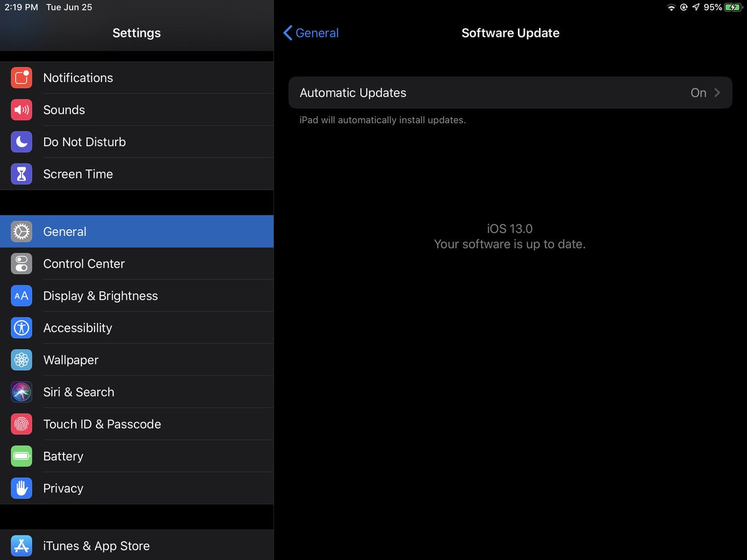Open Screen Time settings
Viewport: 747px width, 560px height.
point(137,174)
